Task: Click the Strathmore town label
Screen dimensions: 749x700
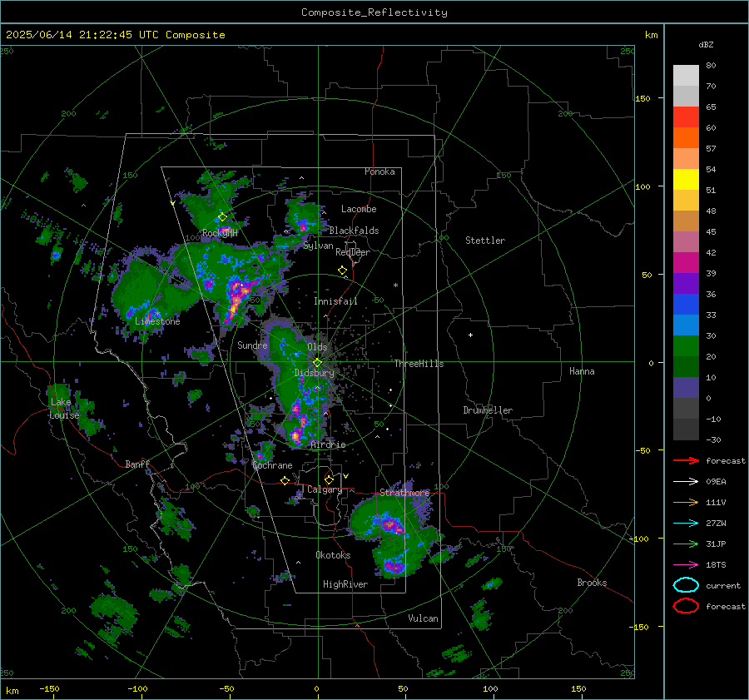Action: pos(404,493)
